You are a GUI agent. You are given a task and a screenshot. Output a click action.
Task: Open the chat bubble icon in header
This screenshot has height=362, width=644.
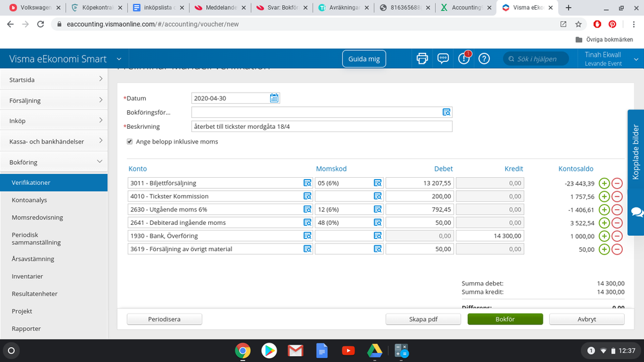pos(443,59)
